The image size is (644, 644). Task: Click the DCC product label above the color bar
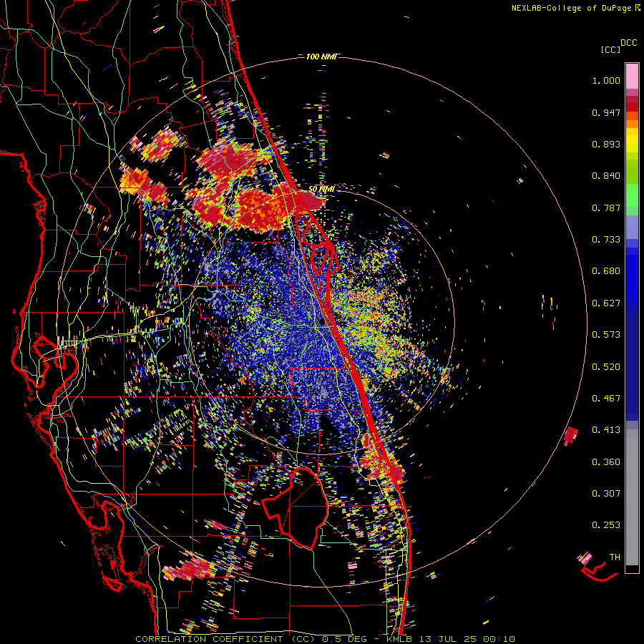(x=629, y=43)
